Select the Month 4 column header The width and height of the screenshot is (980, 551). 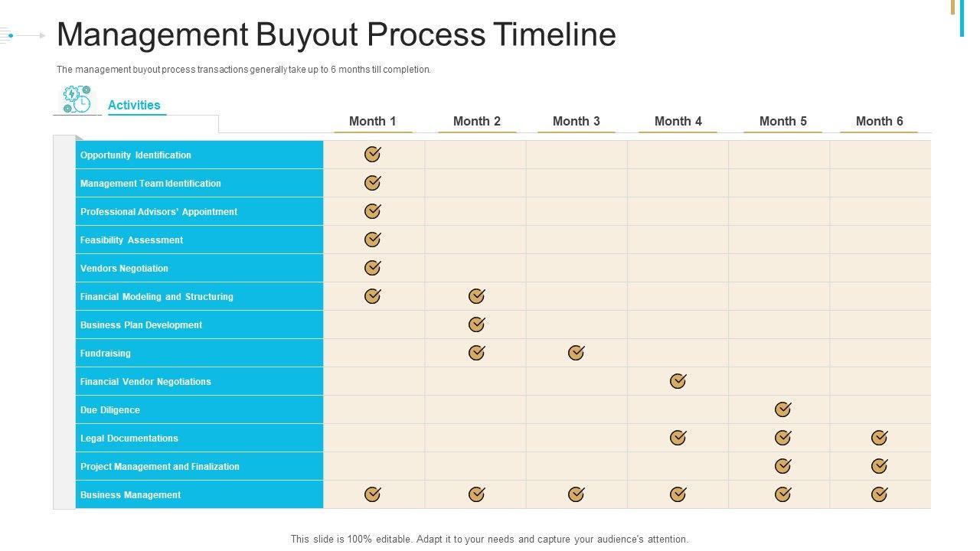pos(678,121)
